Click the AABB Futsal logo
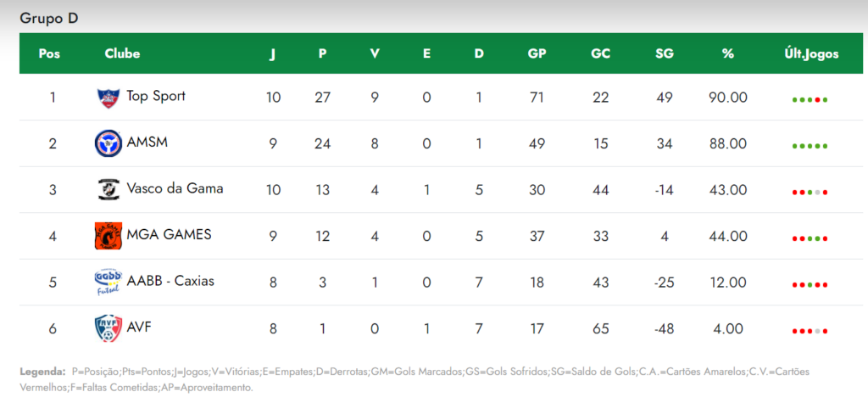The width and height of the screenshot is (868, 403). [108, 283]
